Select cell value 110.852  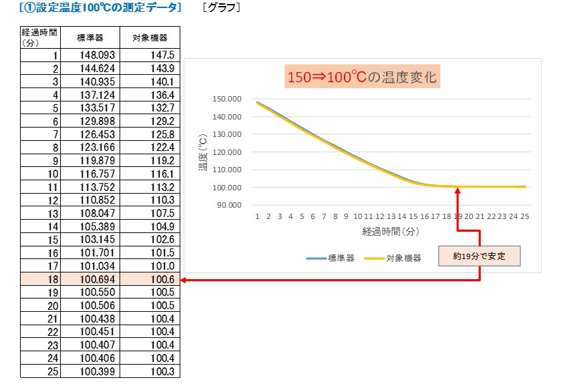click(98, 200)
